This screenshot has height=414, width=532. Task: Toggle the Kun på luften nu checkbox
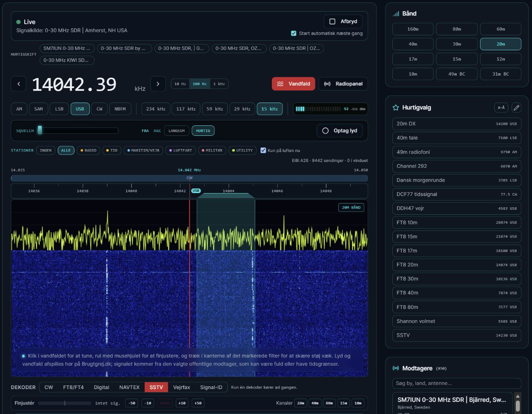click(x=263, y=150)
